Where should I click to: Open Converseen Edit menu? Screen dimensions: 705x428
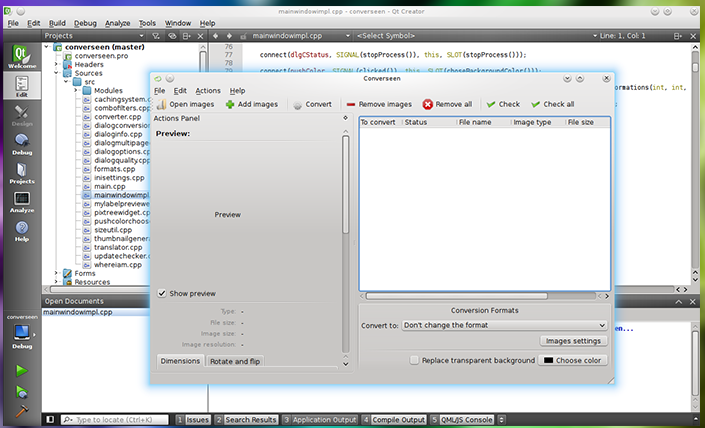[180, 91]
